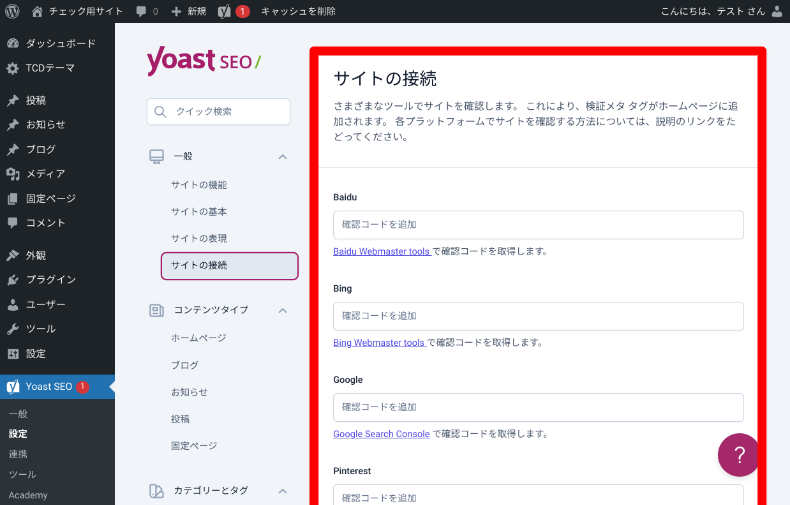
Task: Click the pin icon beside お知らせ
Action: coord(13,124)
